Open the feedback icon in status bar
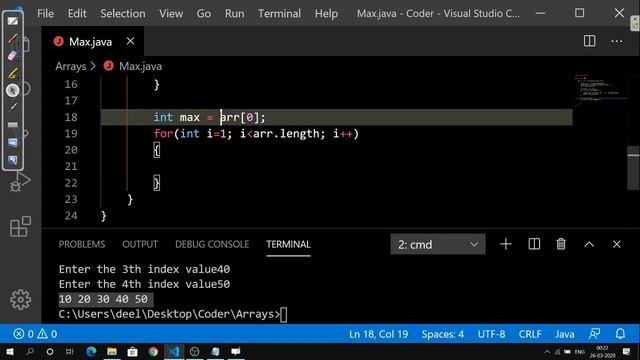Screen dimensions: 640x360 [x=594, y=334]
